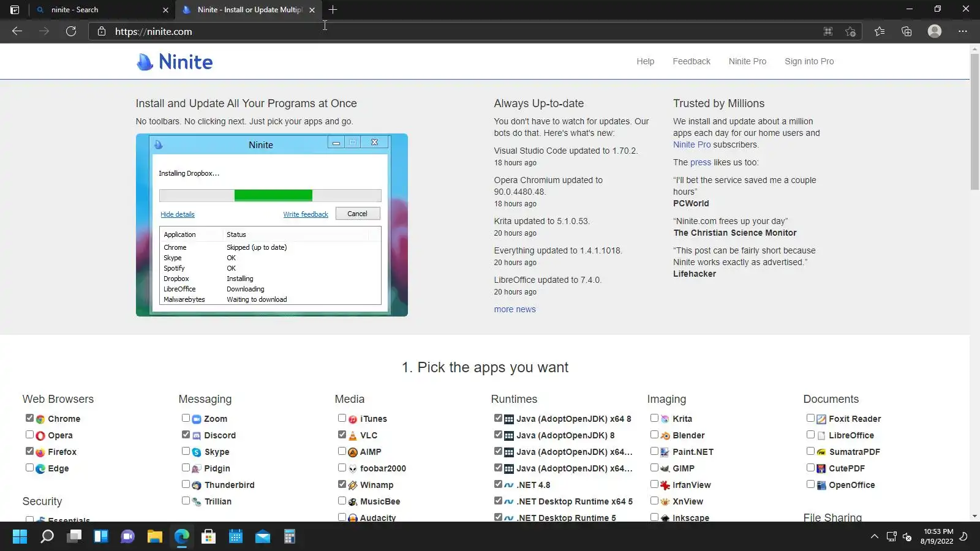Open the Favorites list icon

pos(880,31)
